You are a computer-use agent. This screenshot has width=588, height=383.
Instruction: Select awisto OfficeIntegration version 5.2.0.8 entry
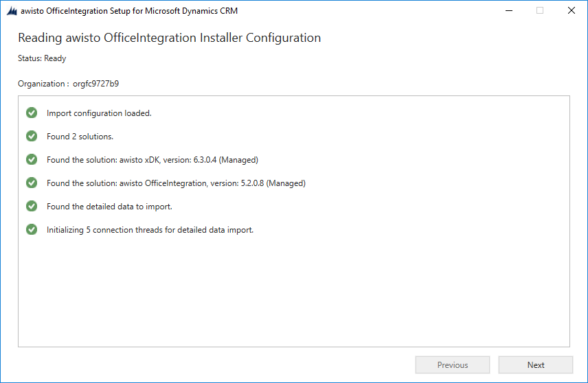(176, 183)
